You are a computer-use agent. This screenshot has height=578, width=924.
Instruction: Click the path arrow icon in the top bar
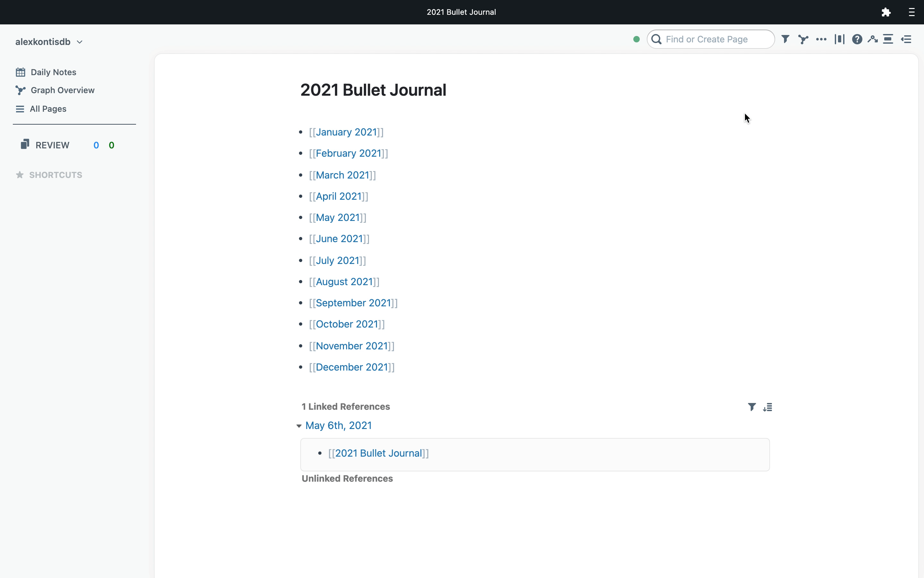872,39
